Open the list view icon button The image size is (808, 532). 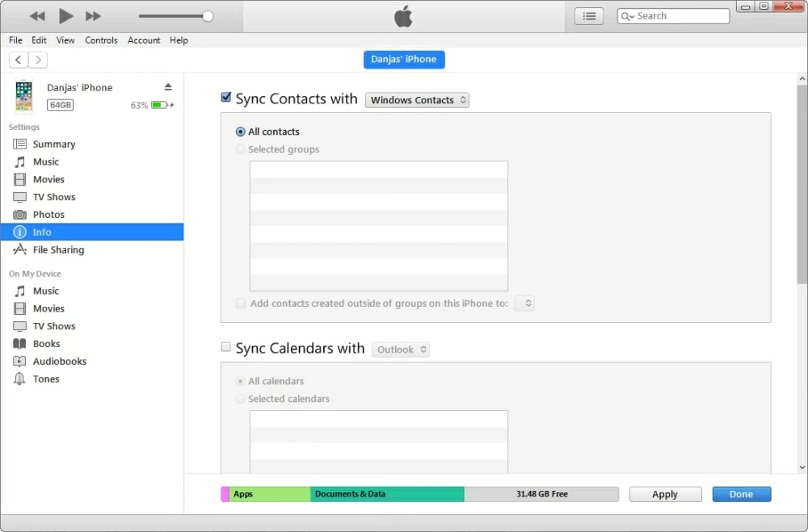tap(588, 16)
